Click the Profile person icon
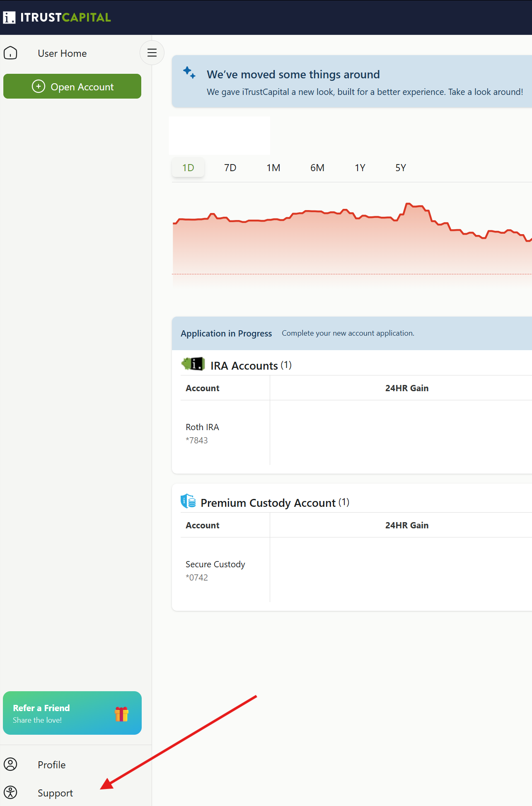Viewport: 532px width, 806px height. point(10,764)
